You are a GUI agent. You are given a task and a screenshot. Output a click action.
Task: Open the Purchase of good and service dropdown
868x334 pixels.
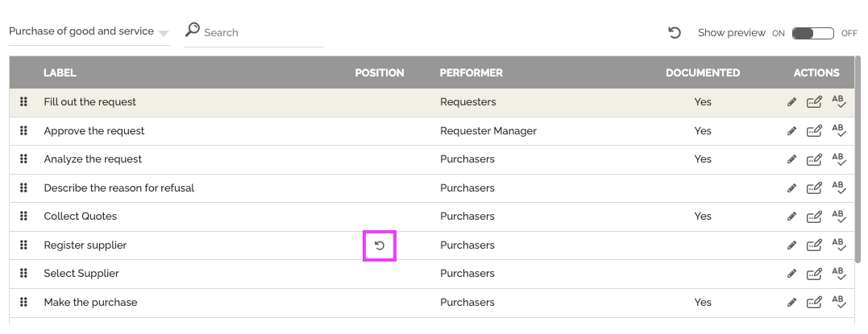pos(89,31)
